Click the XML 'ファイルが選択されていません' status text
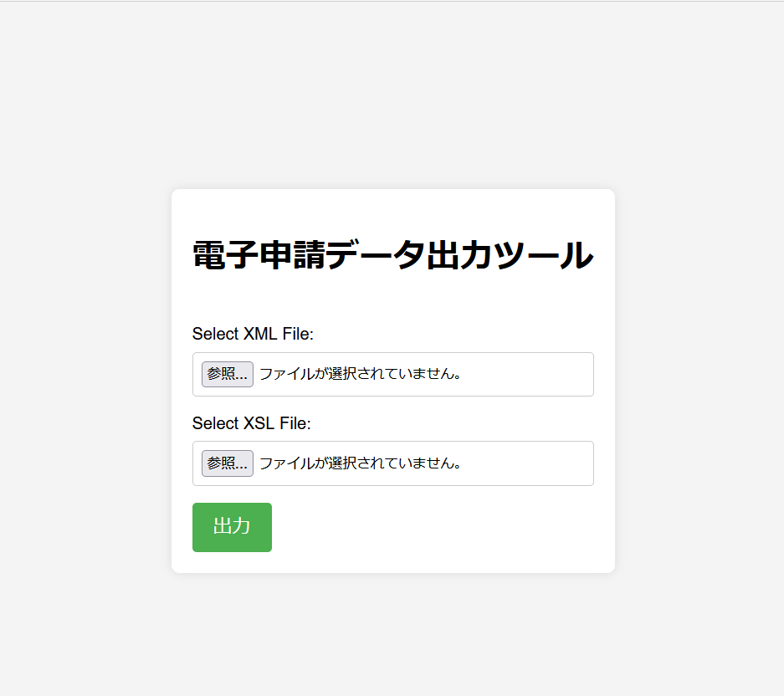 (360, 374)
